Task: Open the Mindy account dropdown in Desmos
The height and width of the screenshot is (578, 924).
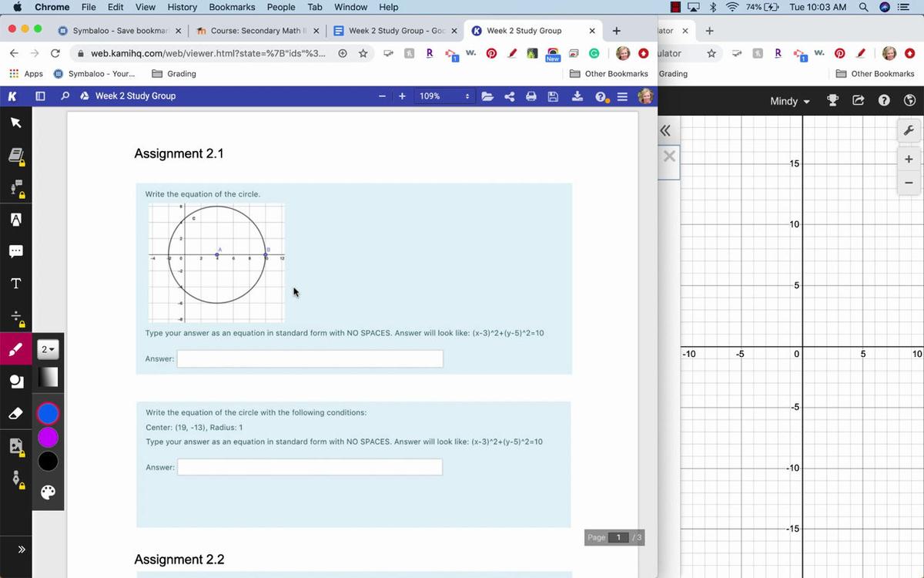Action: pos(790,101)
